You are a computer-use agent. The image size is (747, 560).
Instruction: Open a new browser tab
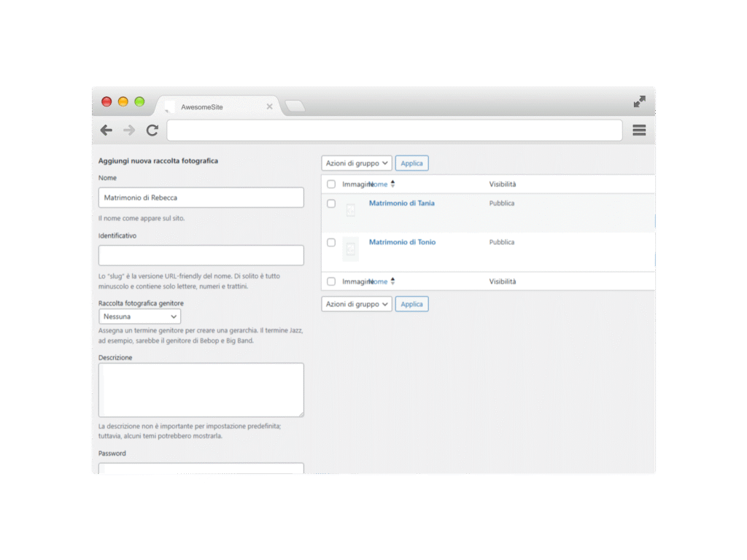coord(295,106)
